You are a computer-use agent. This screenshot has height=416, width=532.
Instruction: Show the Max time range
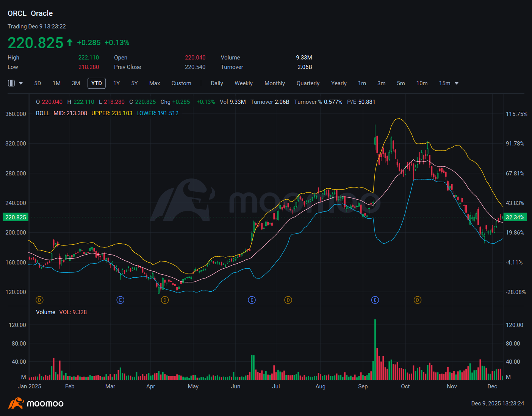click(155, 83)
